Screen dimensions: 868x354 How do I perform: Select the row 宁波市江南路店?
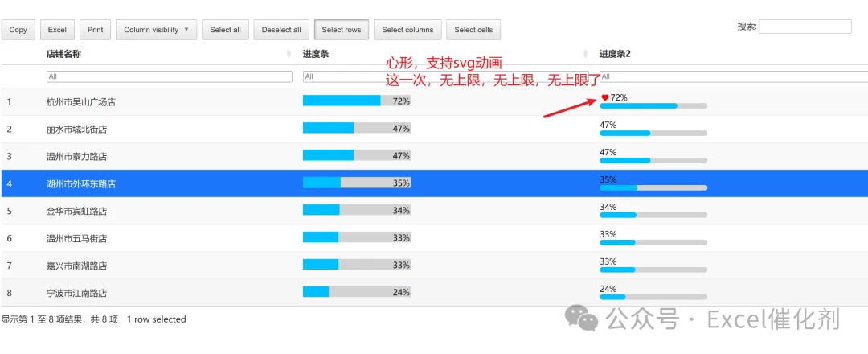coord(434,293)
